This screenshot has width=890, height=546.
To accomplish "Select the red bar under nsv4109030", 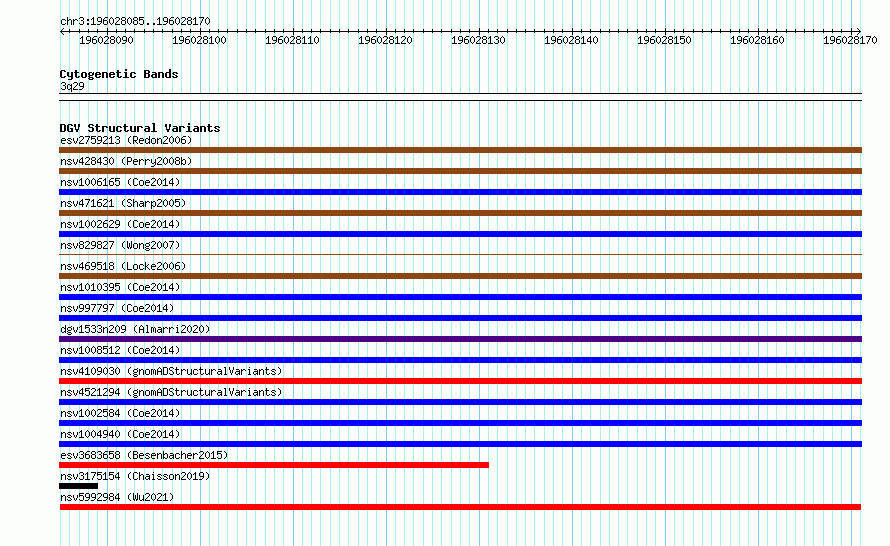I will click(460, 381).
